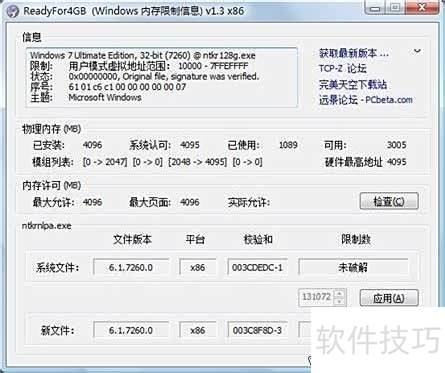Screen dimensions: 445x373
Task: Click the 最大允许 value 4096
Action: tap(92, 202)
